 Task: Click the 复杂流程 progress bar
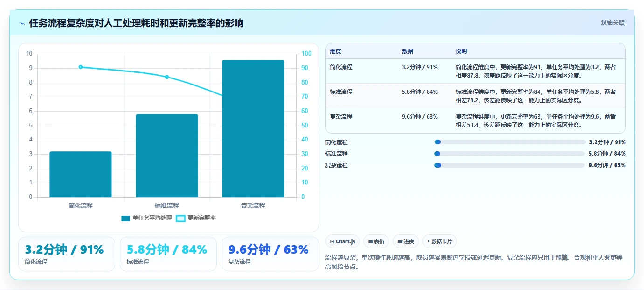click(509, 165)
